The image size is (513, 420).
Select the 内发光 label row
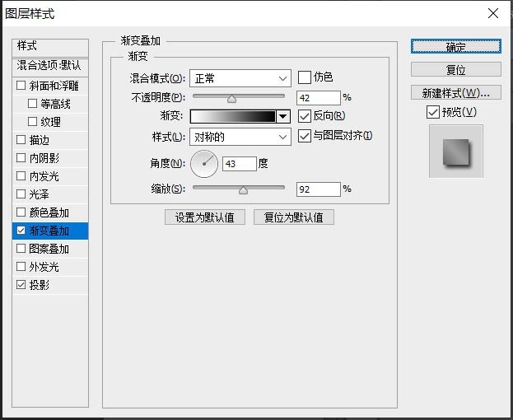(50, 176)
